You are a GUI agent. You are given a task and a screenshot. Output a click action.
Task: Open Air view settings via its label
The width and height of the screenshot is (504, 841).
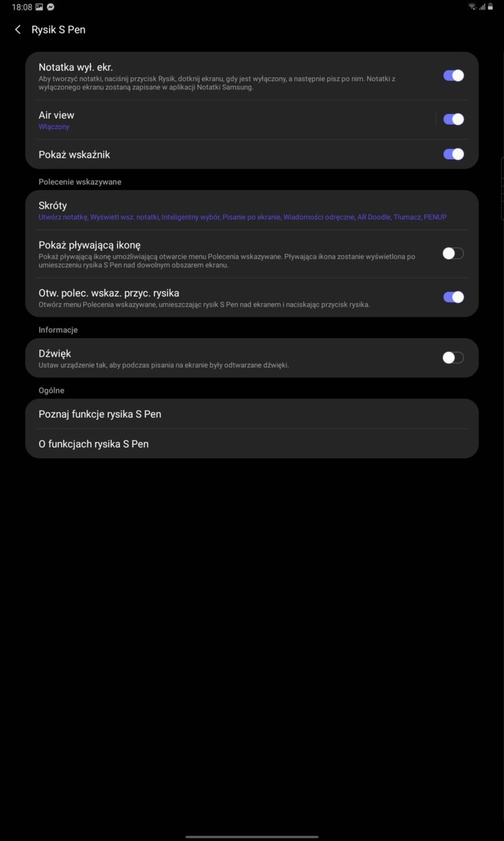click(x=57, y=116)
